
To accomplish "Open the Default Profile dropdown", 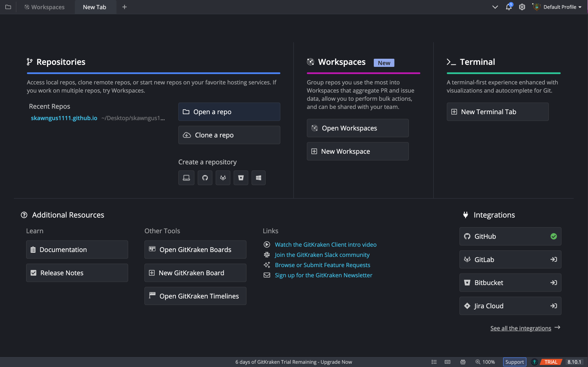I will [557, 7].
